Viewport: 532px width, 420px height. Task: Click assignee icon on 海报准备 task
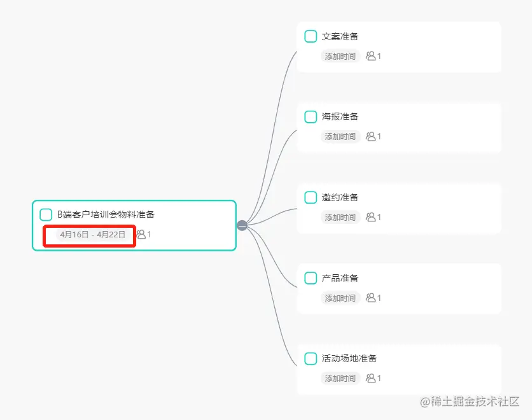(x=371, y=136)
